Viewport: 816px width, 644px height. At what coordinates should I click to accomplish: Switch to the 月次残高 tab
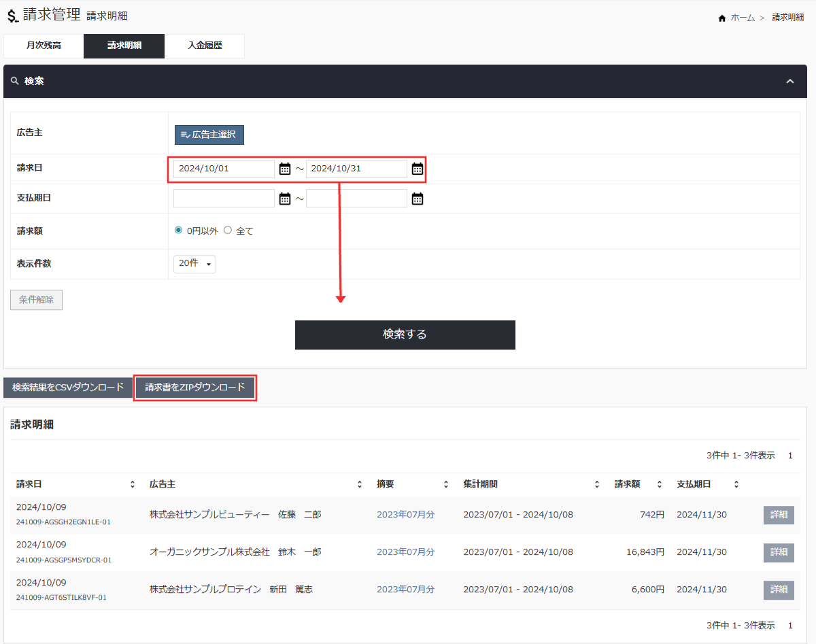point(44,46)
